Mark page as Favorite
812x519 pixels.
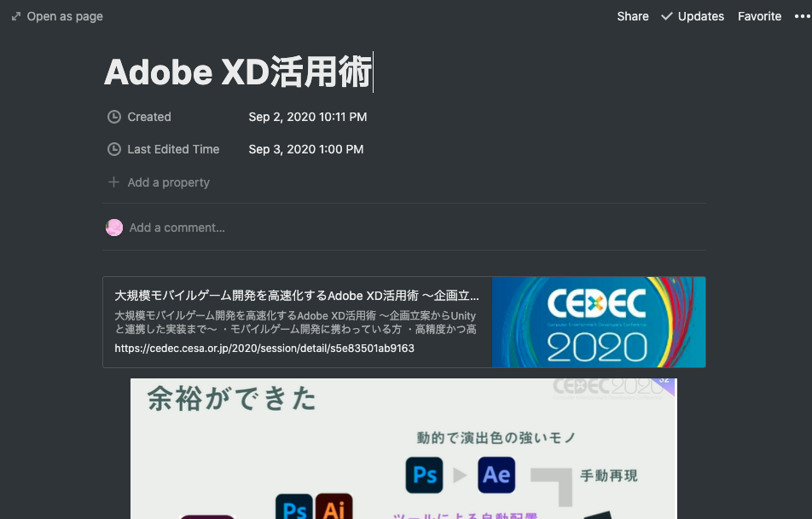(x=760, y=16)
